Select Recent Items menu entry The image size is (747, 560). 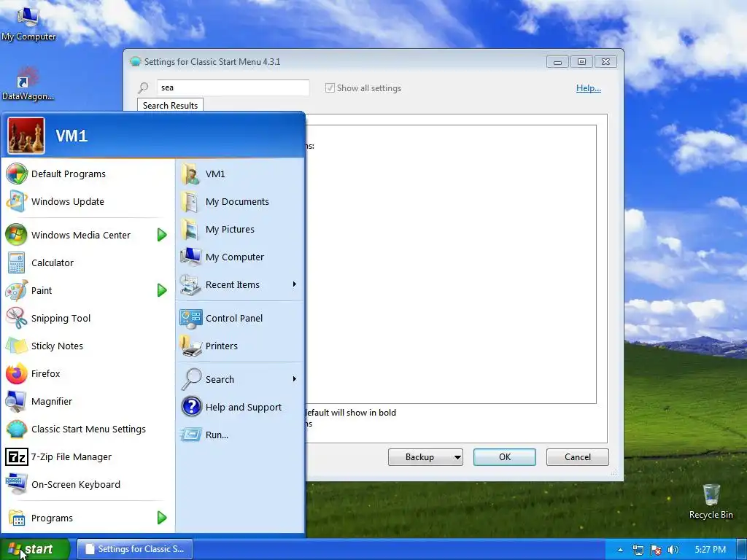coord(240,284)
